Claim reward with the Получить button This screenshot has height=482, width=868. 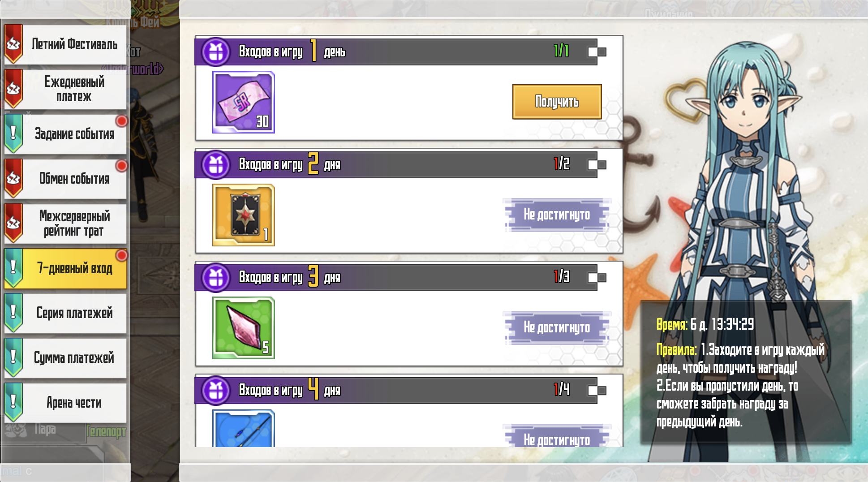point(557,102)
